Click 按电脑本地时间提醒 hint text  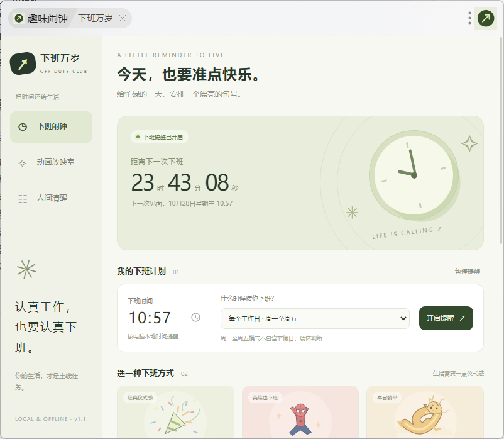[x=153, y=336]
